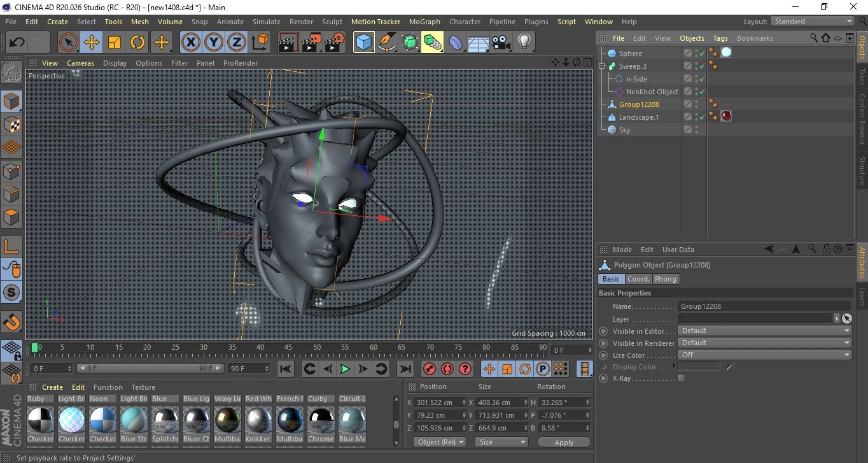This screenshot has width=868, height=463.
Task: Add a Cube primitive object
Action: [x=363, y=43]
